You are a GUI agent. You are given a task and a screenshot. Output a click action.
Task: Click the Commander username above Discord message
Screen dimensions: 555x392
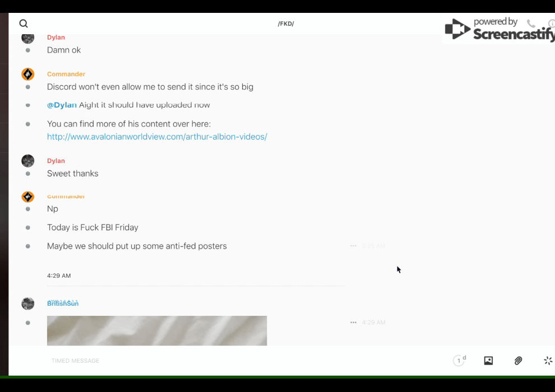pyautogui.click(x=66, y=74)
